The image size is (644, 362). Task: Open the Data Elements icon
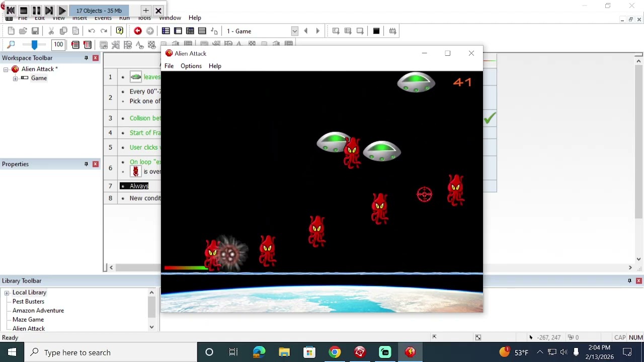click(214, 31)
